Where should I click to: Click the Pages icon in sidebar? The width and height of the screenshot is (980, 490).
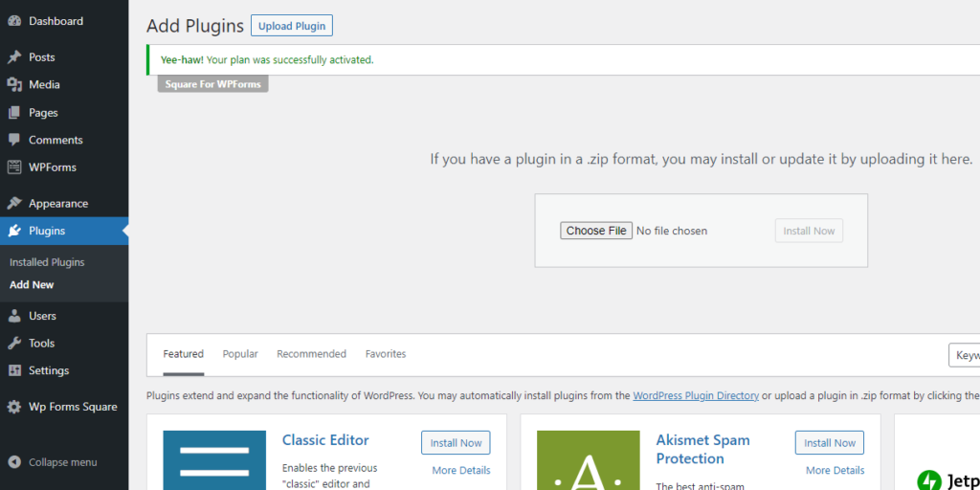(x=13, y=113)
